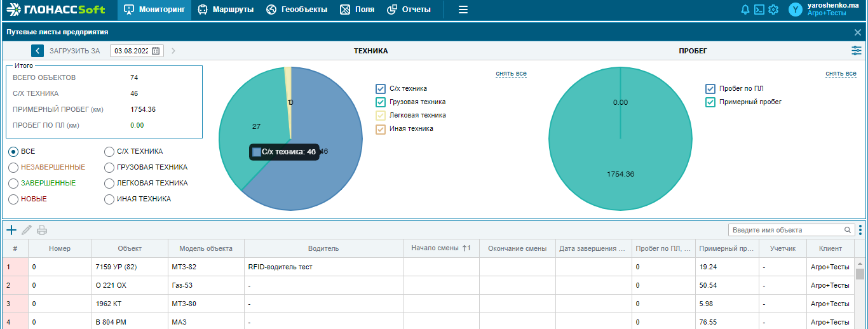Sort by the Водитель column header

point(323,248)
